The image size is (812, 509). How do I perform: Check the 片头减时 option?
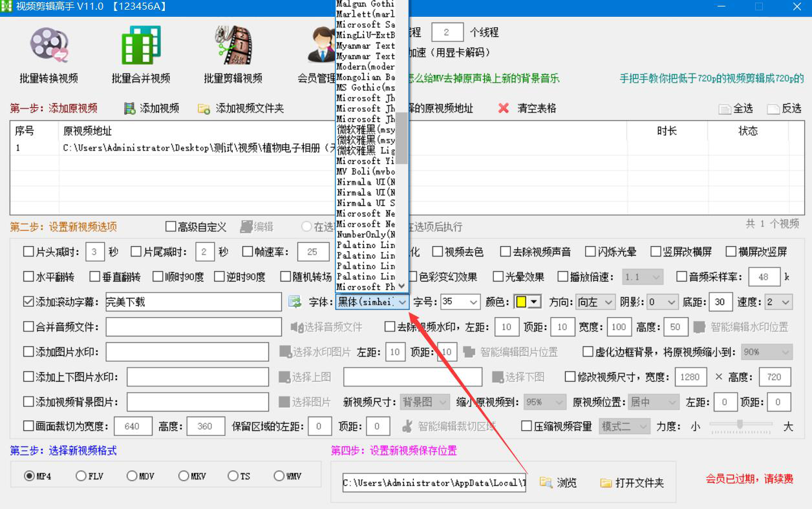[x=28, y=252]
